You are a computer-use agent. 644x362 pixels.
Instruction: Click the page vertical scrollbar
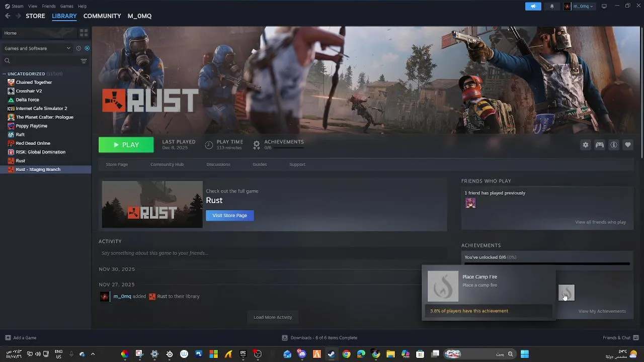pyautogui.click(x=641, y=93)
